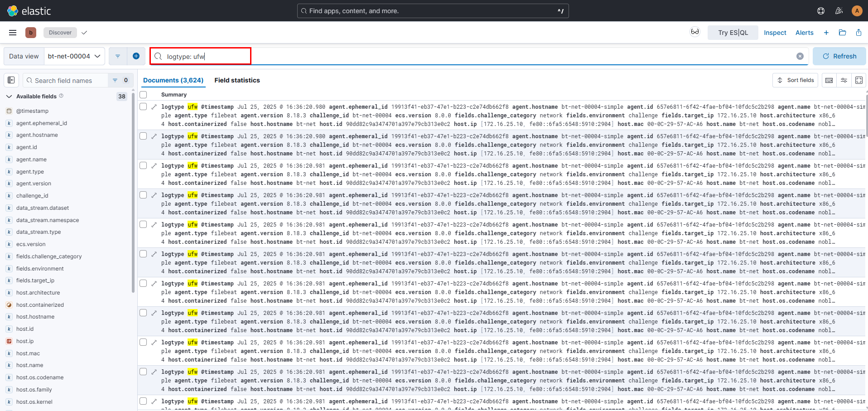Click the @timestamp date field icon
The image size is (868, 411).
[9, 111]
